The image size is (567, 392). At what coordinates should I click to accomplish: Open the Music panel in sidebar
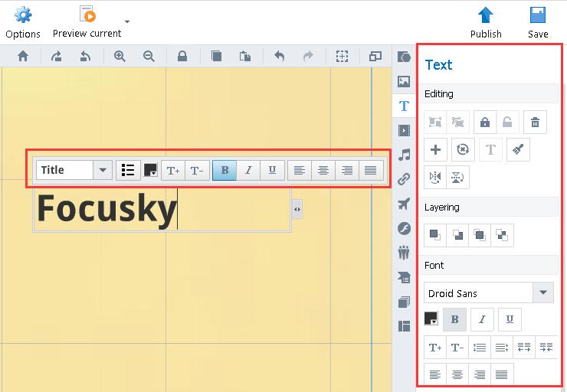pos(404,155)
